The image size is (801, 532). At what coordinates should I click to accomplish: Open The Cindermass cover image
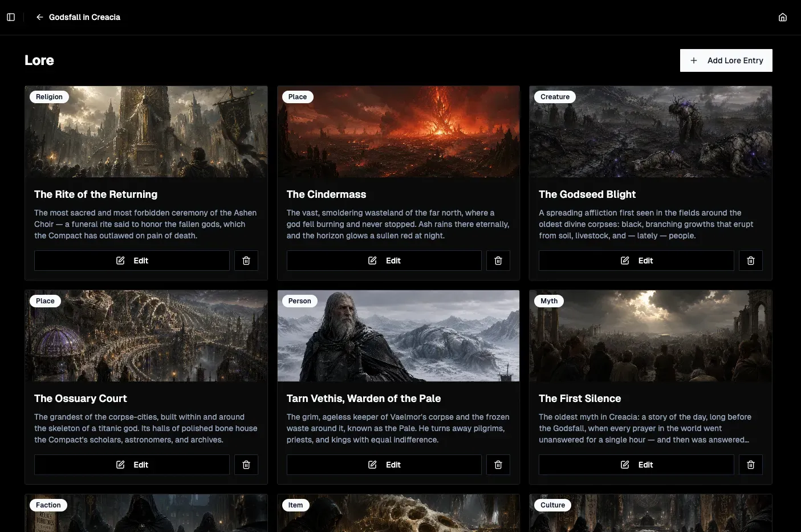(x=399, y=132)
